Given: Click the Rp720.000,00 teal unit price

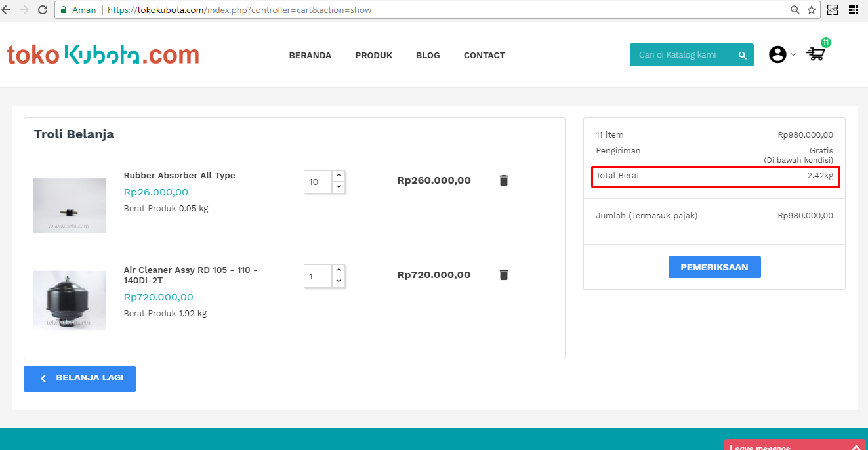Looking at the screenshot, I should click(x=159, y=297).
